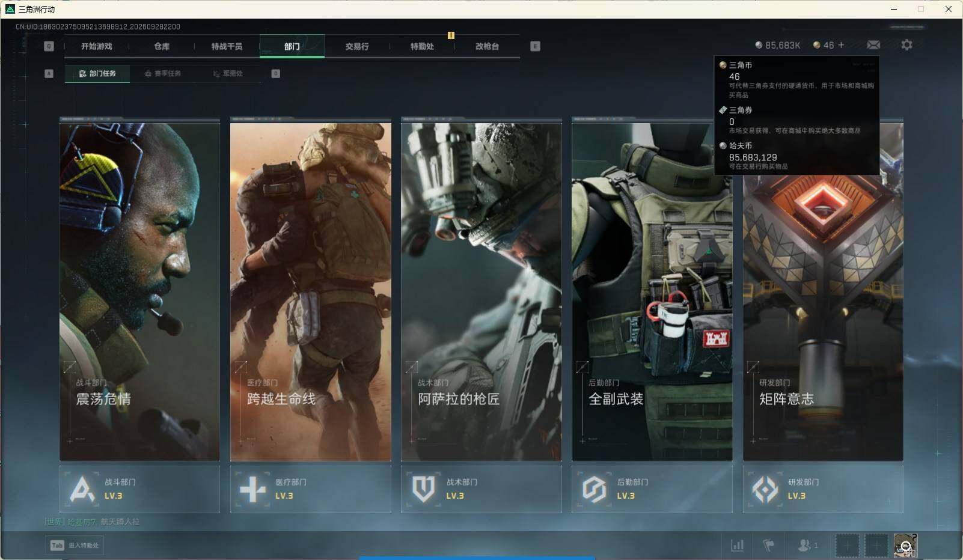Open the statistics bar chart icon

(737, 546)
